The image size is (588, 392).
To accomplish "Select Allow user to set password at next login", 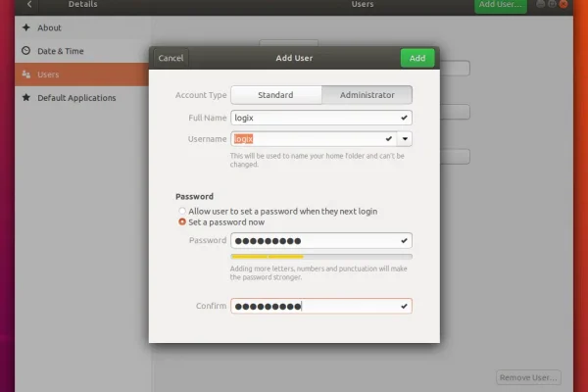I will click(278, 212).
